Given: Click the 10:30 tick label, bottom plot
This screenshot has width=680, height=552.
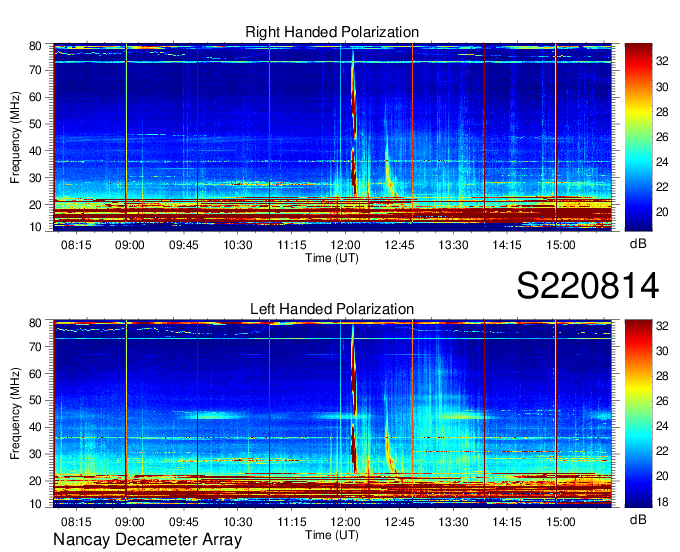Looking at the screenshot, I should pos(238,522).
